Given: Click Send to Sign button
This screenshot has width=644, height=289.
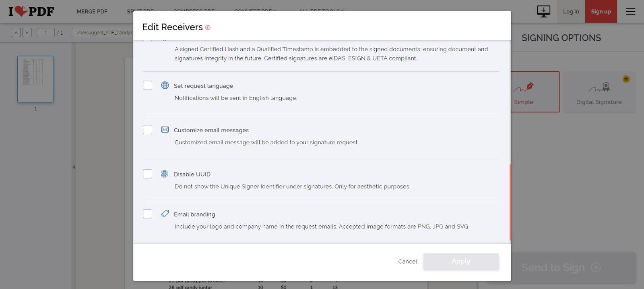Looking at the screenshot, I should pyautogui.click(x=561, y=267).
